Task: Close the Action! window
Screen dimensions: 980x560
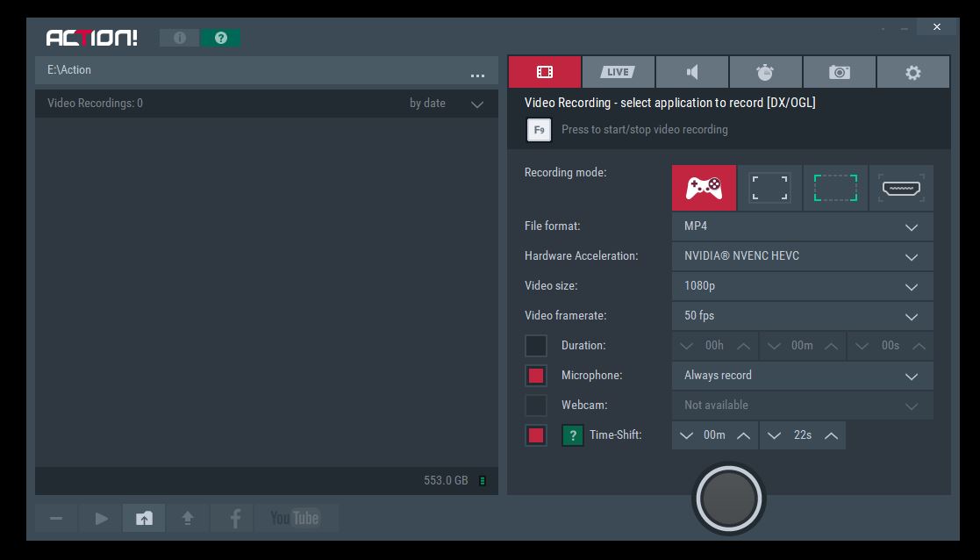Action: (936, 27)
